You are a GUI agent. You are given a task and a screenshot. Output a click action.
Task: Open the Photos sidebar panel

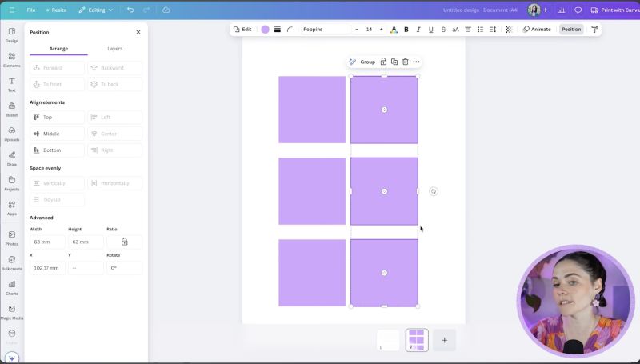click(12, 238)
